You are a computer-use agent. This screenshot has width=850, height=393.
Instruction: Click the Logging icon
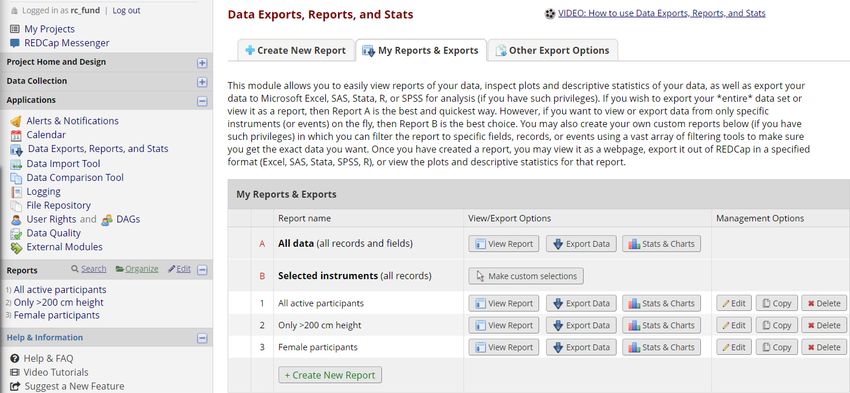pyautogui.click(x=16, y=192)
